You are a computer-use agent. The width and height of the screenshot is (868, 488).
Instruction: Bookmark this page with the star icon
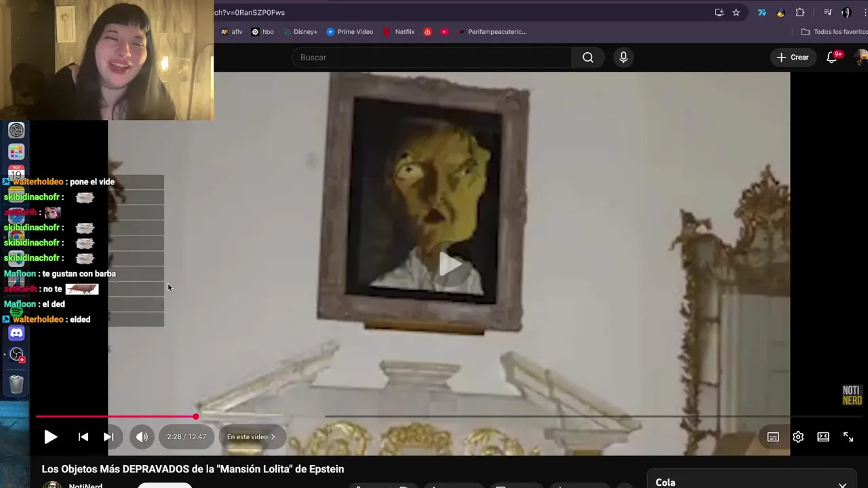tap(736, 12)
